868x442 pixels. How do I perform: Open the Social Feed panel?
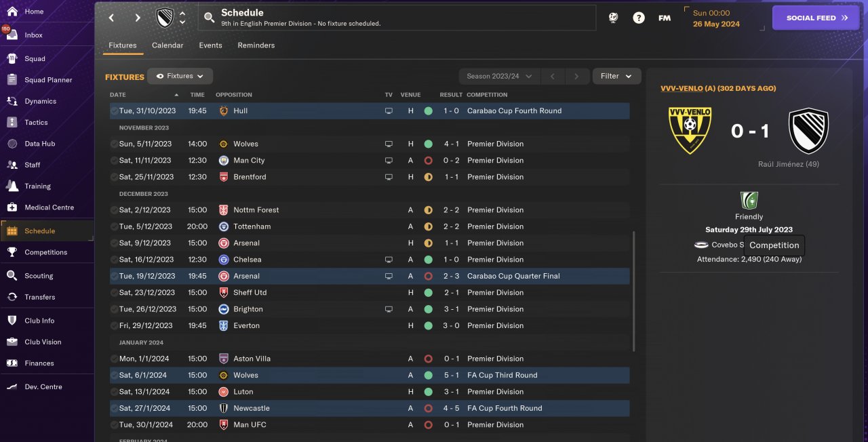click(x=819, y=18)
